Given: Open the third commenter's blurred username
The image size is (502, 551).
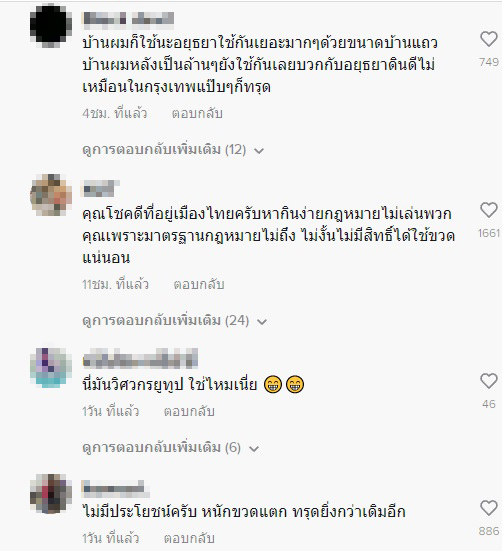Looking at the screenshot, I should (140, 358).
